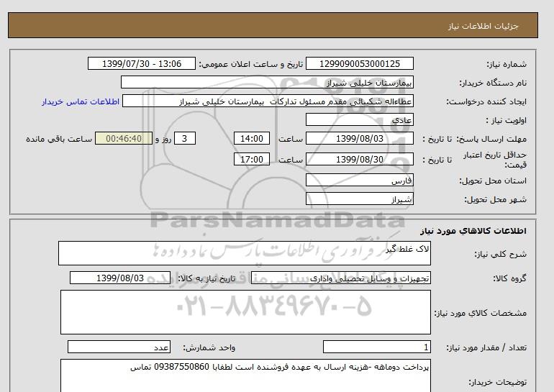This screenshot has width=554, height=392.
Task: Click request creator field عطاءاله شکیبائی مقدم
Action: point(268,101)
